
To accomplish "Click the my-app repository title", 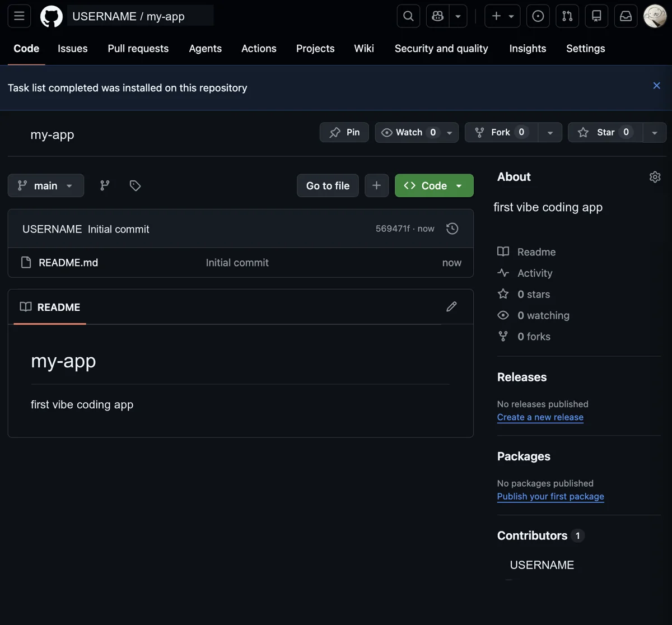I will tap(52, 134).
